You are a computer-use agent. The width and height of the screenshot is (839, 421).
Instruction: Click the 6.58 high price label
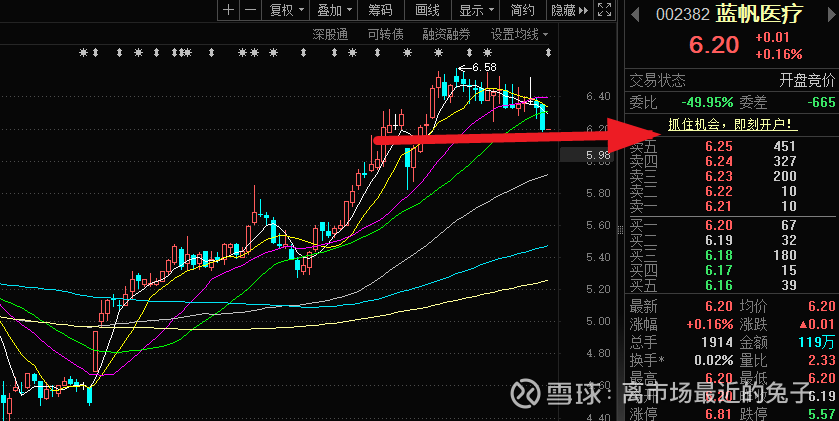(484, 67)
